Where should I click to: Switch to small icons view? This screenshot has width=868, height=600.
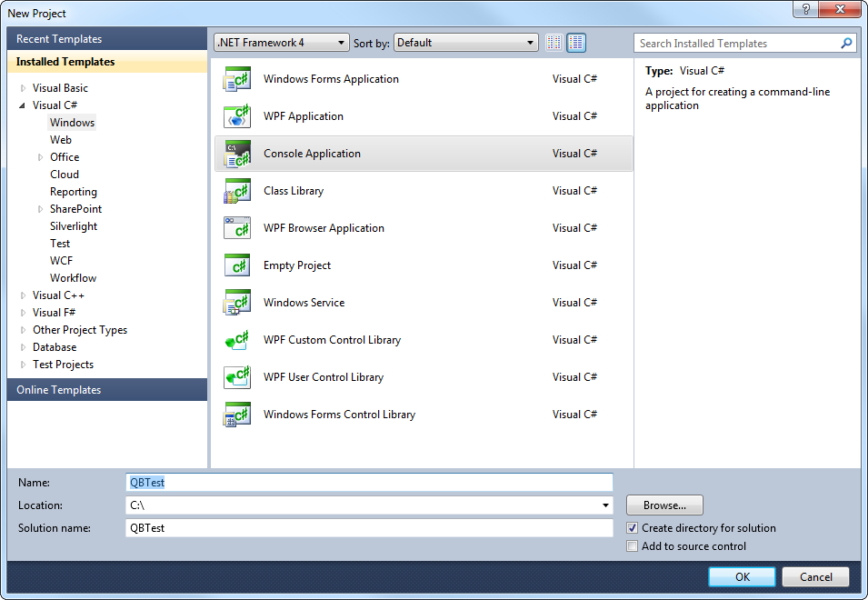(x=554, y=43)
